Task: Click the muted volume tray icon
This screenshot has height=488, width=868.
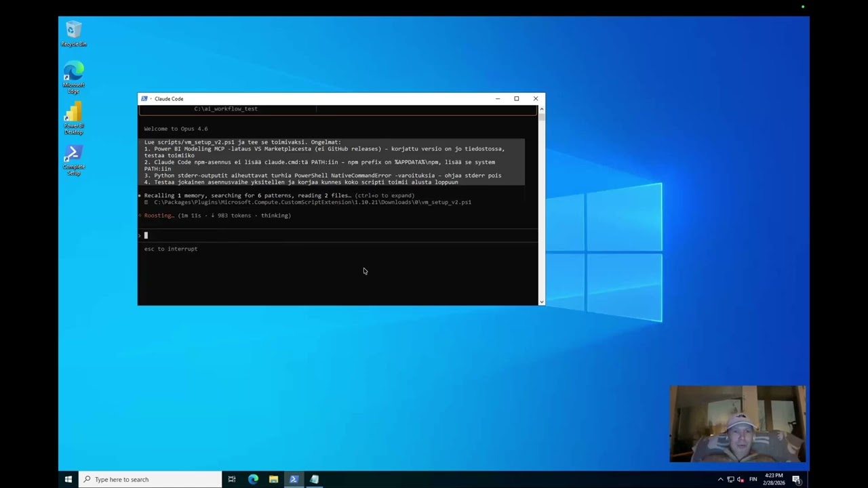Action: tap(741, 479)
